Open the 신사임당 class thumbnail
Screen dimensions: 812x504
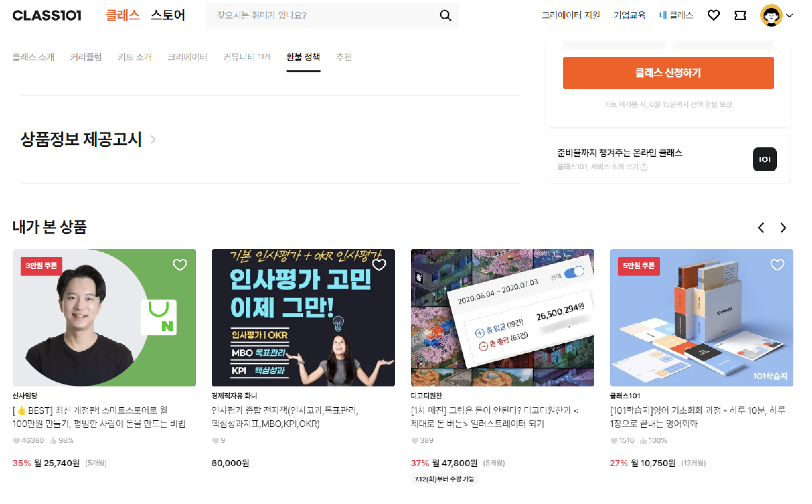[104, 317]
